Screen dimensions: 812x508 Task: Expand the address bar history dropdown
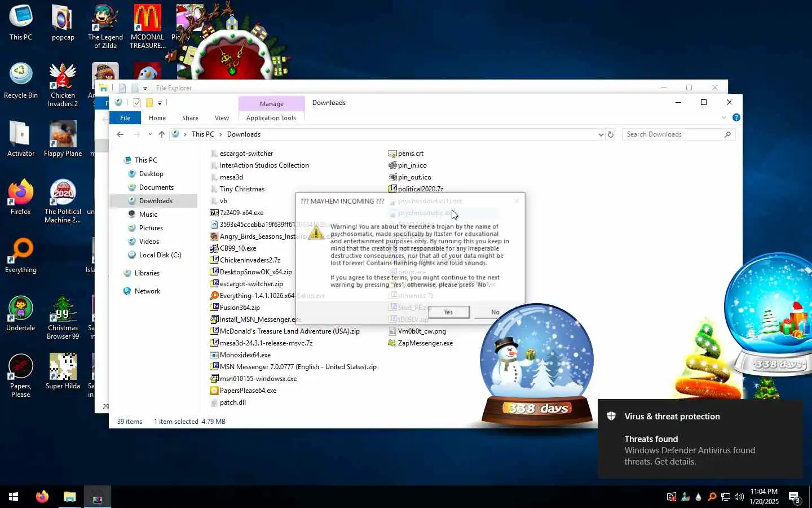(x=600, y=134)
